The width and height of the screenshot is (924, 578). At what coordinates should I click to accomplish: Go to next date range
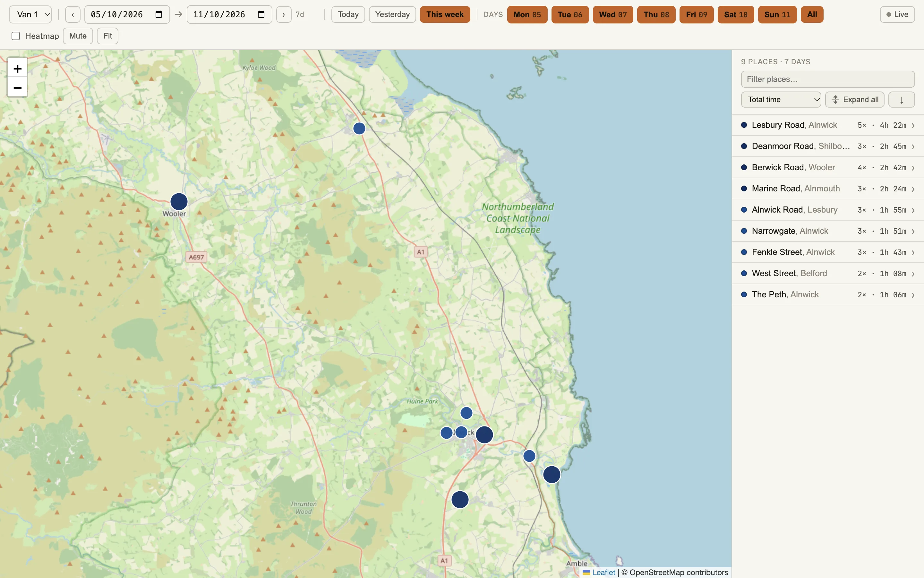pyautogui.click(x=283, y=14)
